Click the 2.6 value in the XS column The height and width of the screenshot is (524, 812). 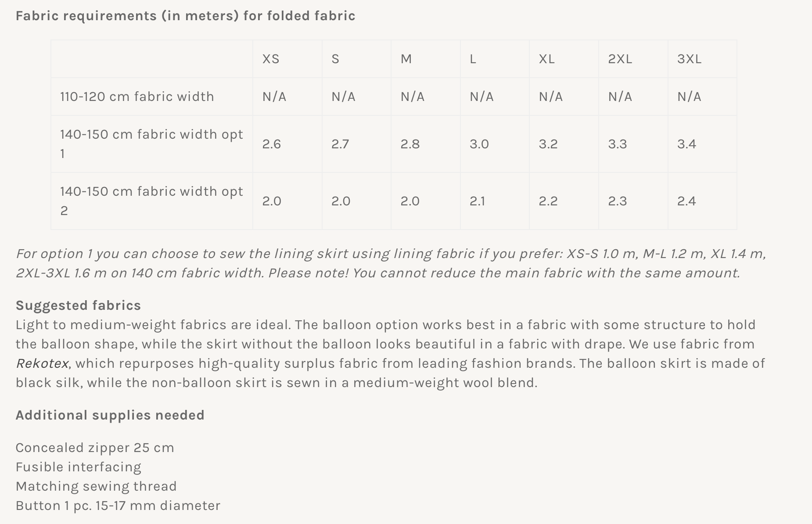click(x=272, y=144)
